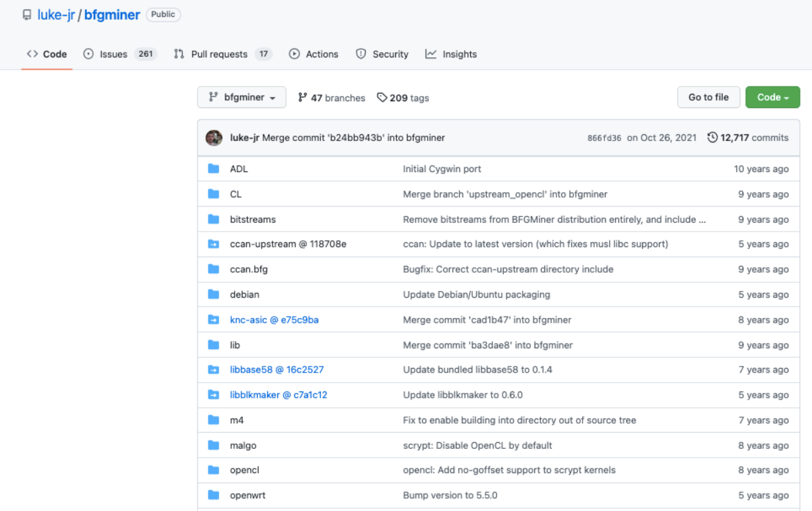The width and height of the screenshot is (812, 511).
Task: Open 'Remove bitstreams from BFGMiner' commit message
Action: pyautogui.click(x=554, y=219)
